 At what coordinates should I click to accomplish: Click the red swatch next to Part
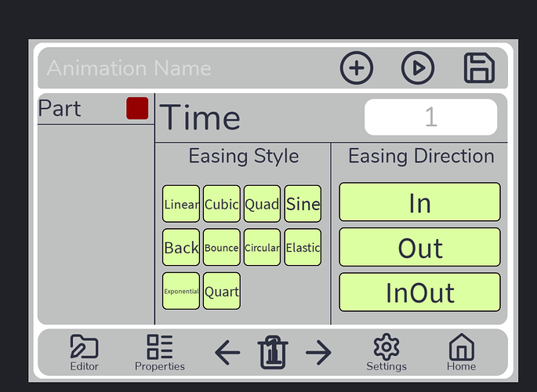[x=137, y=108]
